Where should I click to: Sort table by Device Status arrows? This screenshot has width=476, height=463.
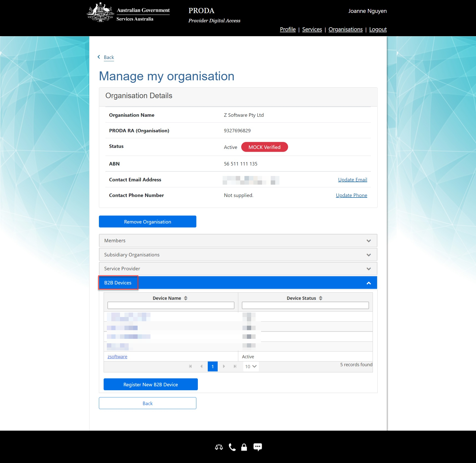tap(321, 298)
